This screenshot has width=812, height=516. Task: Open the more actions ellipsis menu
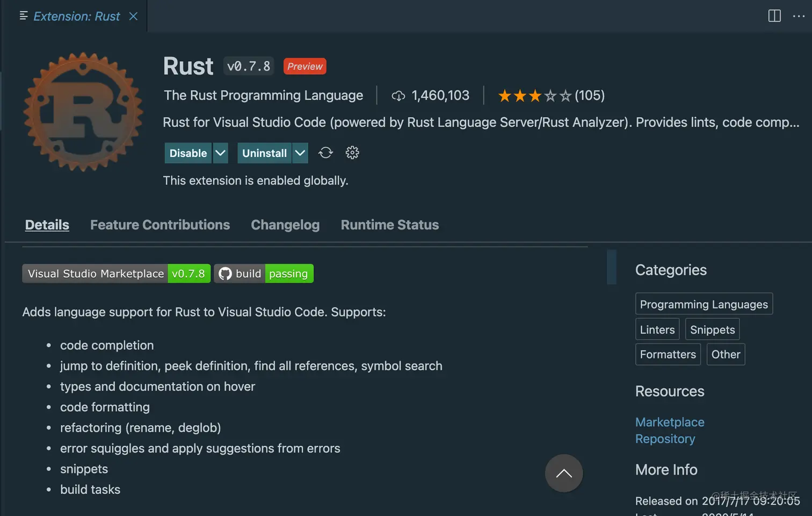(x=799, y=16)
